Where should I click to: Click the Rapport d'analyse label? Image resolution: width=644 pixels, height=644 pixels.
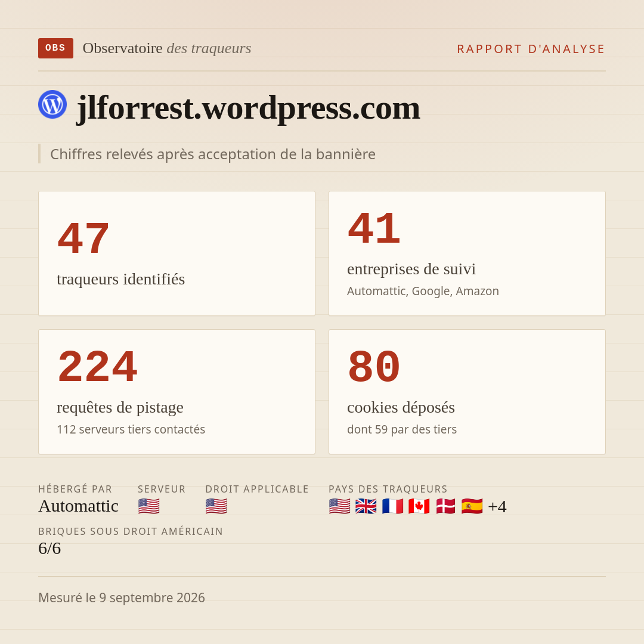click(531, 49)
